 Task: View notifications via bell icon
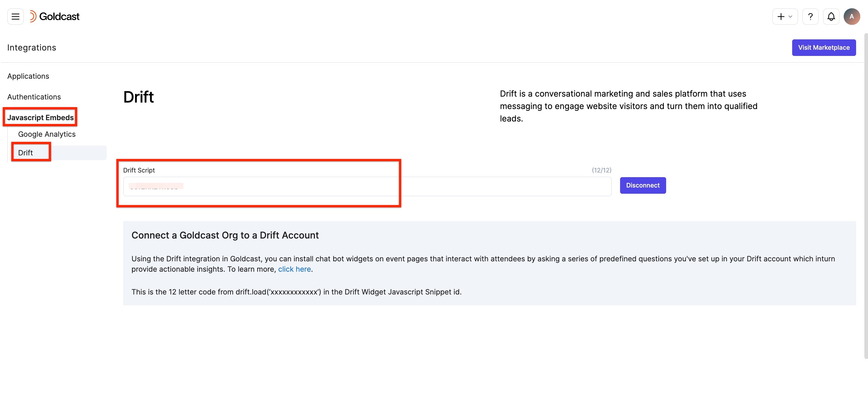831,17
